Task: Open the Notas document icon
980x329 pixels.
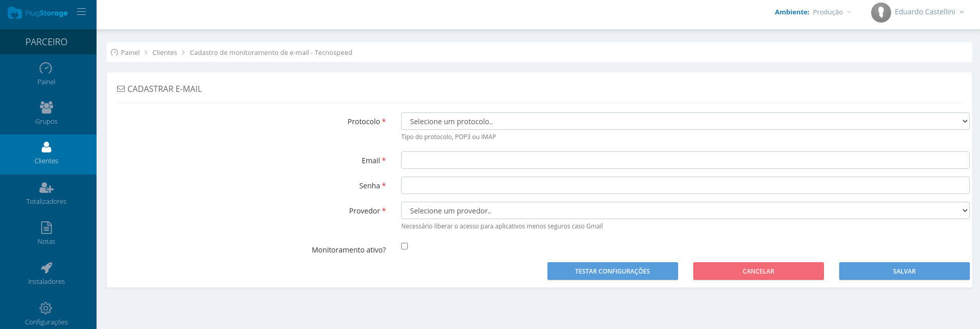Action: coord(46,227)
